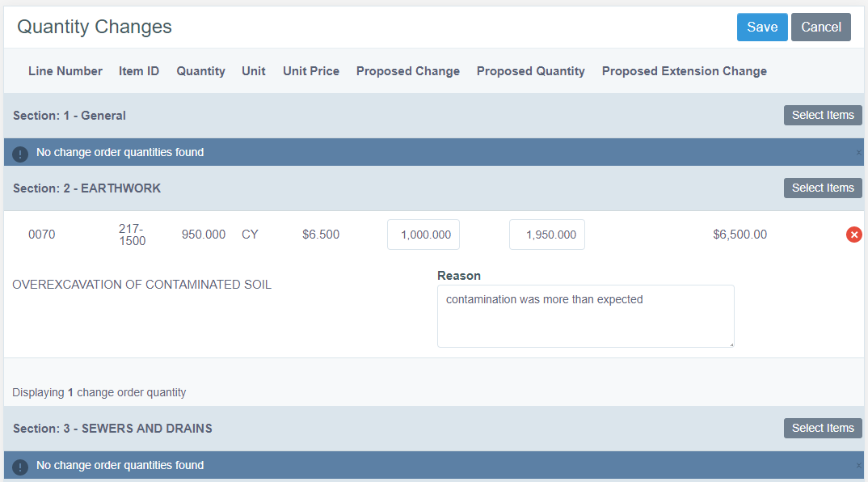Cancel the quantity changes

click(820, 27)
